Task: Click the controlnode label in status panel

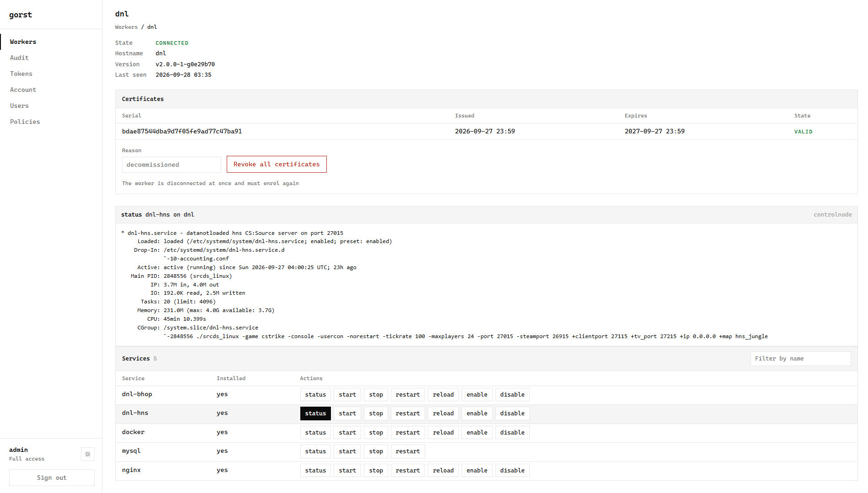Action: (832, 215)
